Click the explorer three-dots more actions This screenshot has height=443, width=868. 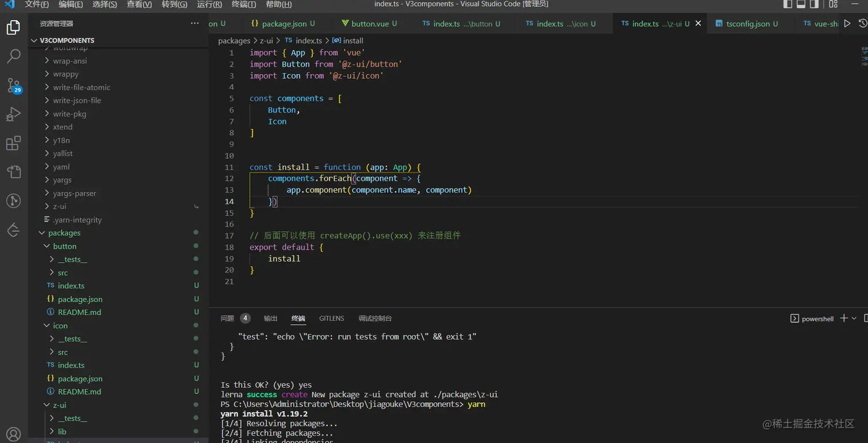(x=195, y=24)
